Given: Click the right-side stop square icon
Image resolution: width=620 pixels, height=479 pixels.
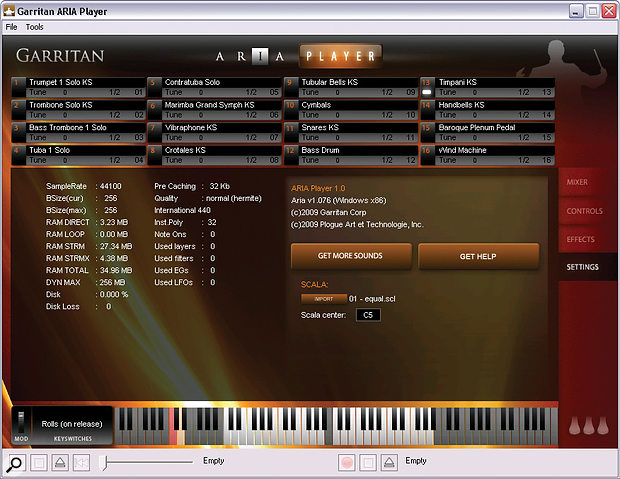Looking at the screenshot, I should (x=368, y=462).
